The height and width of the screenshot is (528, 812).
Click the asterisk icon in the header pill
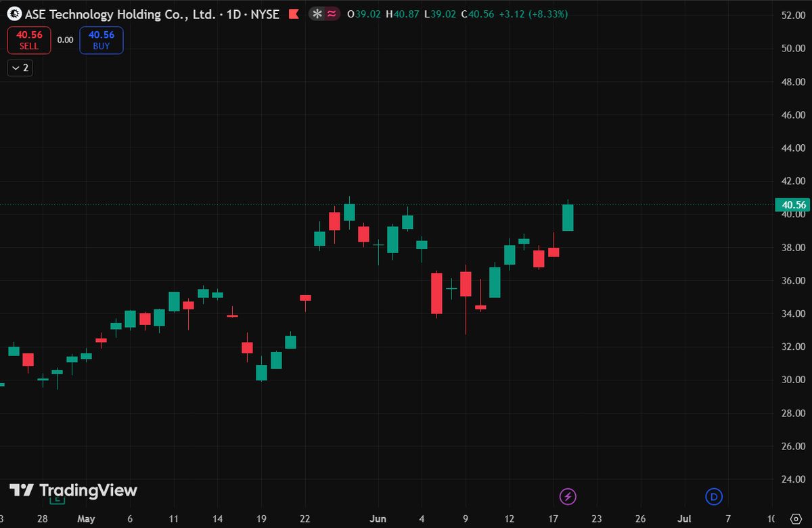[317, 14]
